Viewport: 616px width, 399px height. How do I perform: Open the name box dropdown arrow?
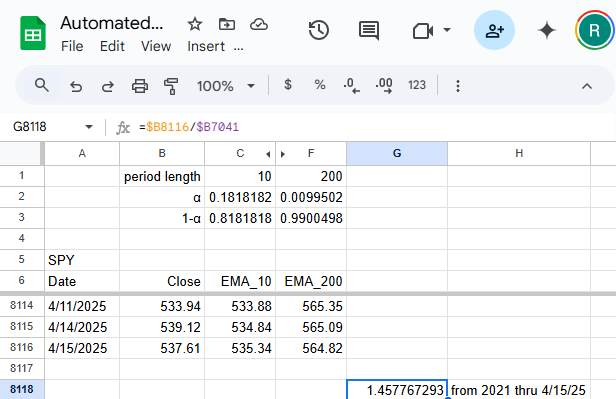[89, 127]
